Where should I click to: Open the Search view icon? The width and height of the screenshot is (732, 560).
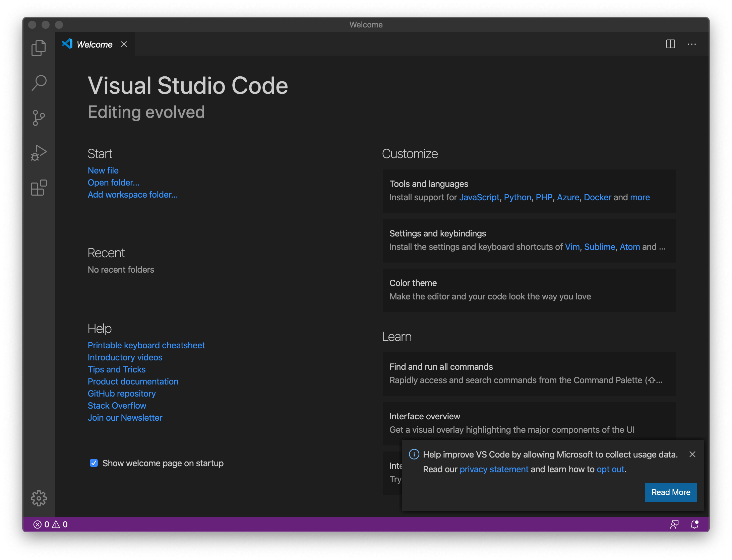click(39, 83)
